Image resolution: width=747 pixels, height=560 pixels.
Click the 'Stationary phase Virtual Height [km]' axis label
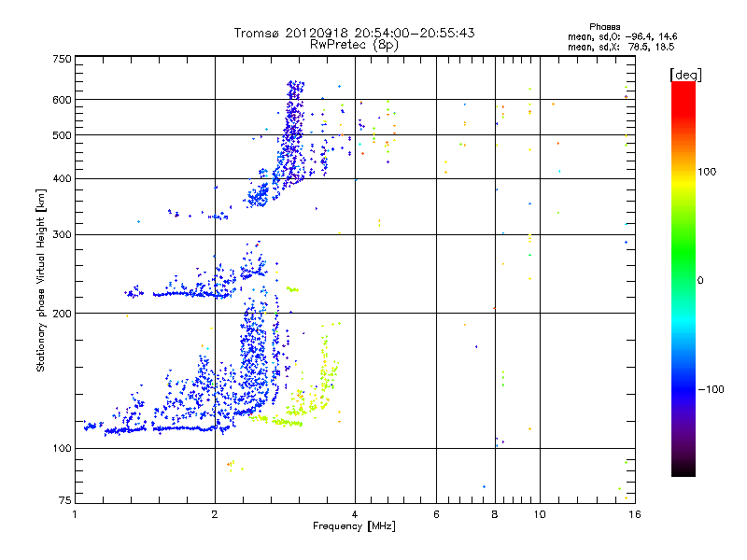tap(41, 281)
